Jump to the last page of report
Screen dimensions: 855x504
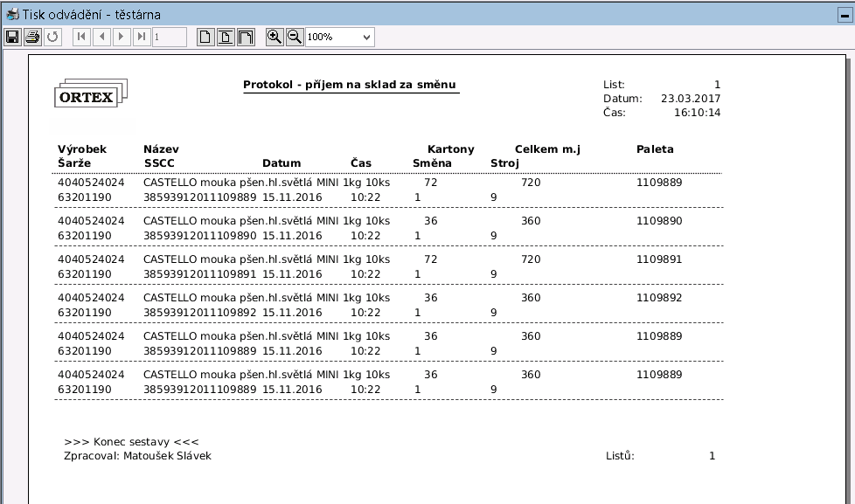(142, 37)
